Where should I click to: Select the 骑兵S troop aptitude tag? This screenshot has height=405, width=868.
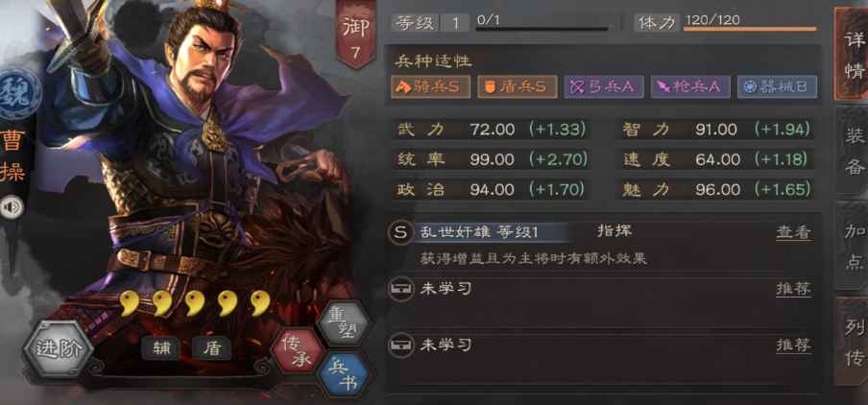pos(431,87)
